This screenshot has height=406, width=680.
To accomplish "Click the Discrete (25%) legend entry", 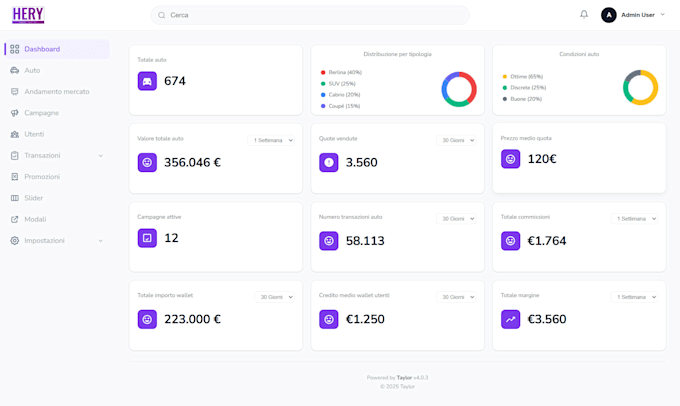I will (524, 88).
